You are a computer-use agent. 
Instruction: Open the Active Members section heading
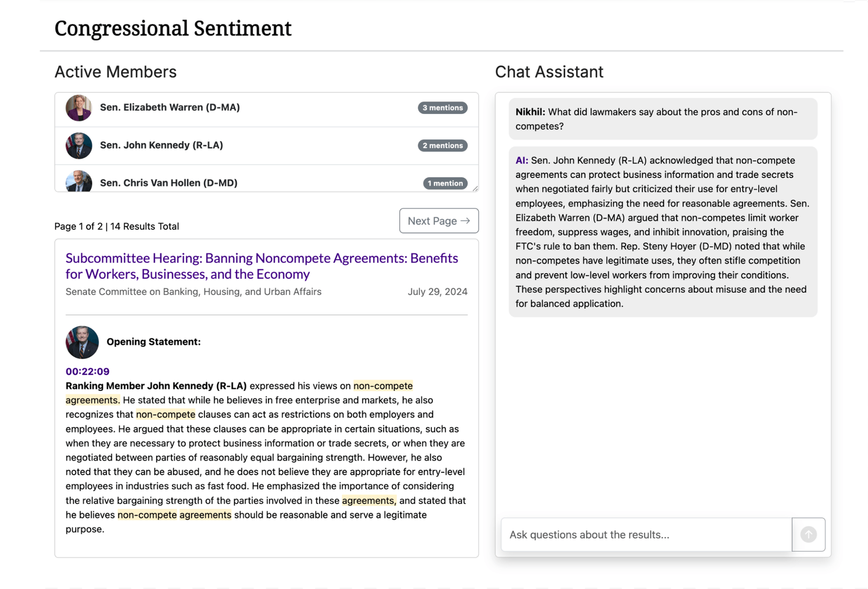115,71
